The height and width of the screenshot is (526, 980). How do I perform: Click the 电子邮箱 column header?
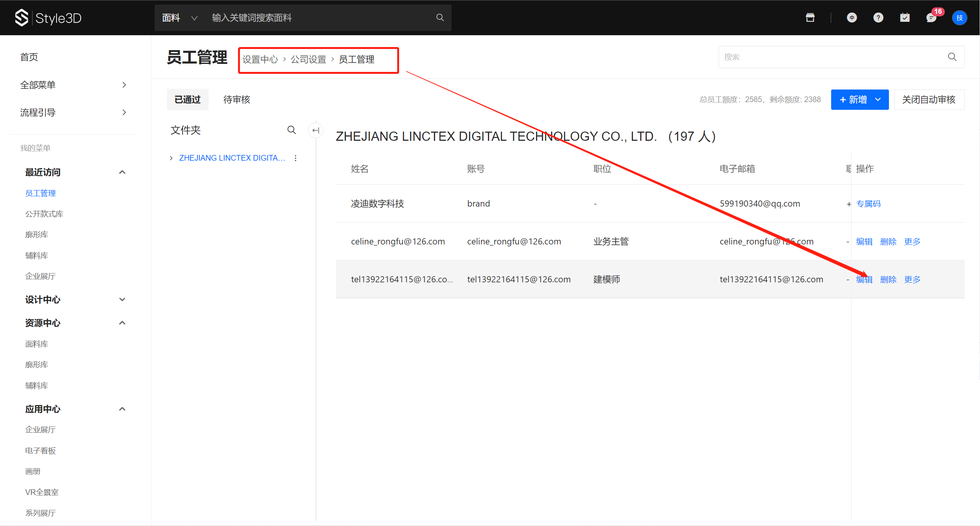(x=737, y=169)
